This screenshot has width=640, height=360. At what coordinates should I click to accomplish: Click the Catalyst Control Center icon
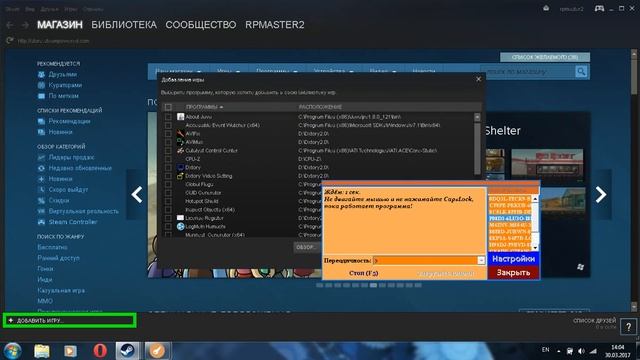click(180, 150)
